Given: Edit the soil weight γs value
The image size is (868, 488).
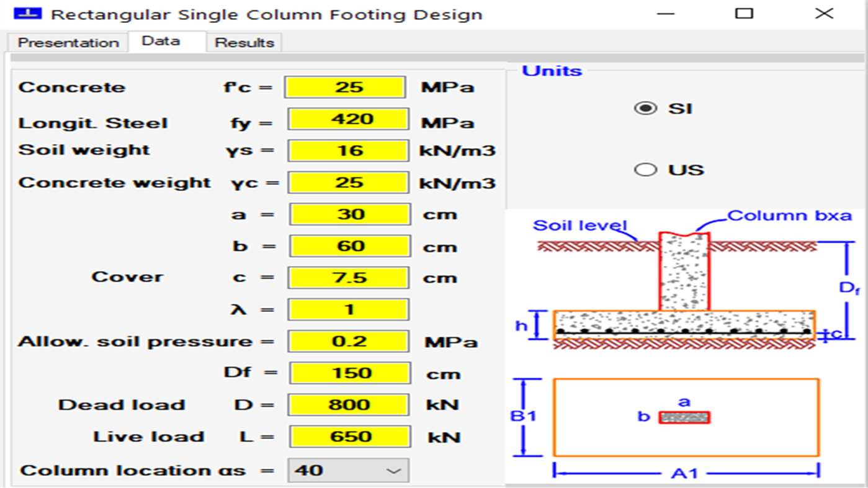Looking at the screenshot, I should [348, 149].
